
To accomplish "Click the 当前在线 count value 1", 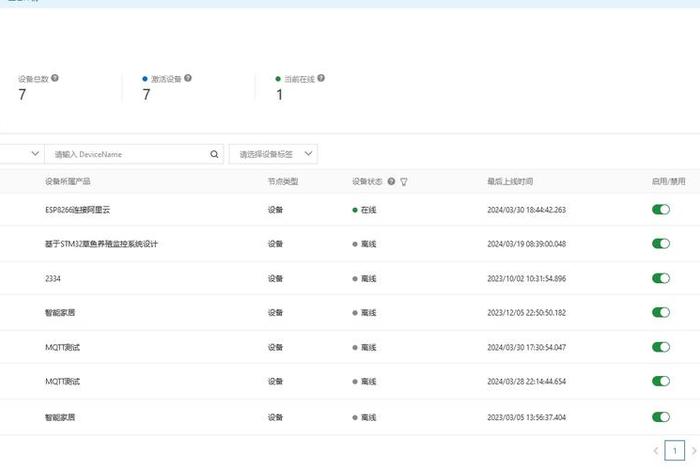I will click(x=279, y=95).
